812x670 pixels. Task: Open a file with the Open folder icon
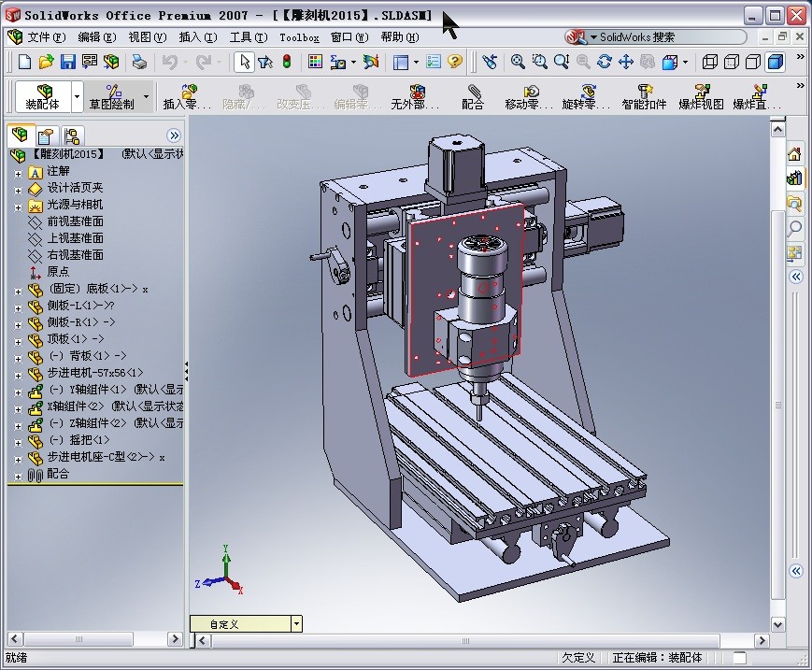(x=46, y=62)
